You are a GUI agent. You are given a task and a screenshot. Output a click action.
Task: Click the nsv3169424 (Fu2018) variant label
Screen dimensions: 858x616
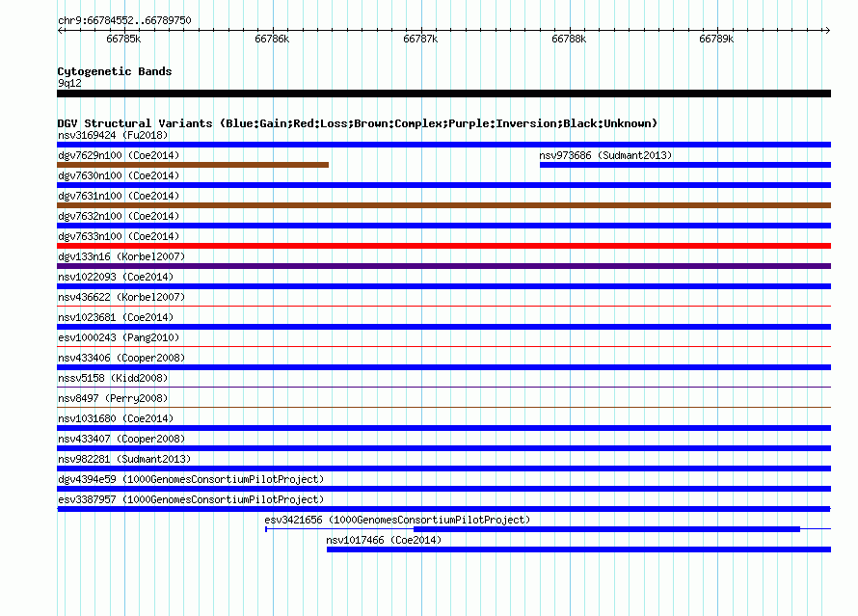[x=113, y=135]
